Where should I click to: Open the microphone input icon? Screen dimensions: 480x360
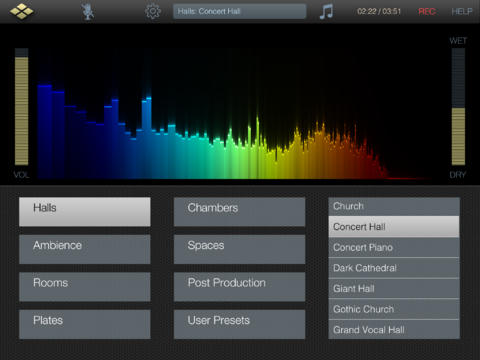click(88, 12)
